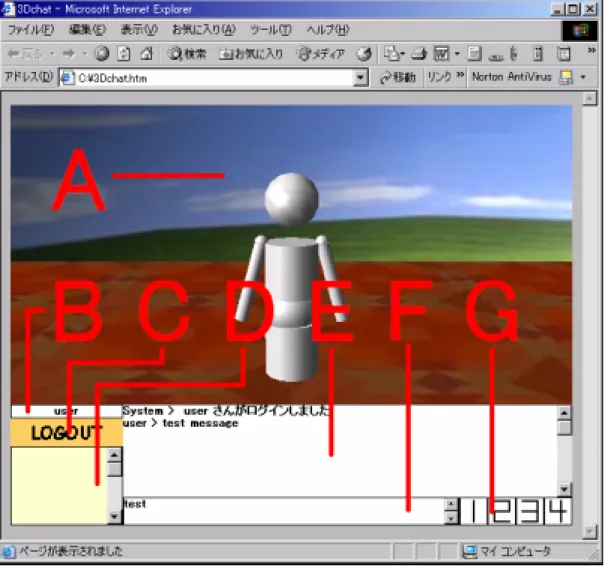Go to the Home page icon

(147, 54)
